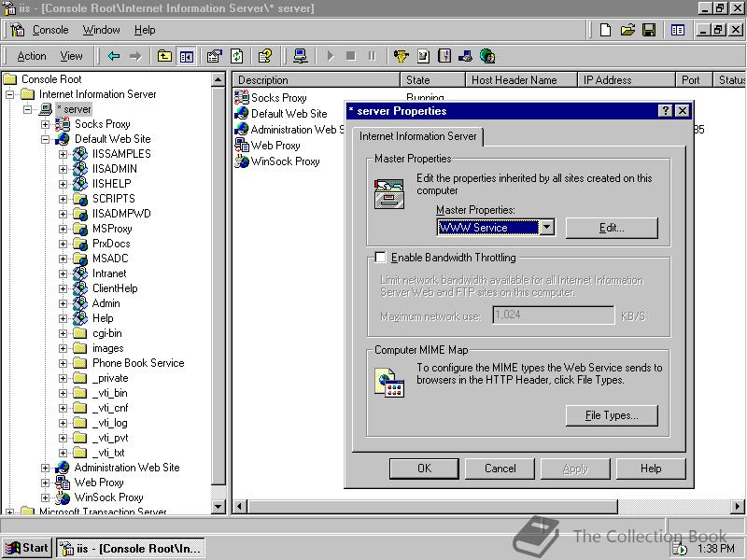The image size is (747, 560).
Task: Click the Edit... button
Action: point(612,228)
